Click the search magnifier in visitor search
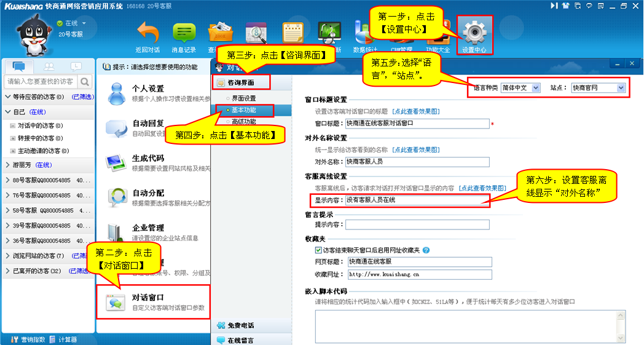This screenshot has width=644, height=345. (x=85, y=81)
